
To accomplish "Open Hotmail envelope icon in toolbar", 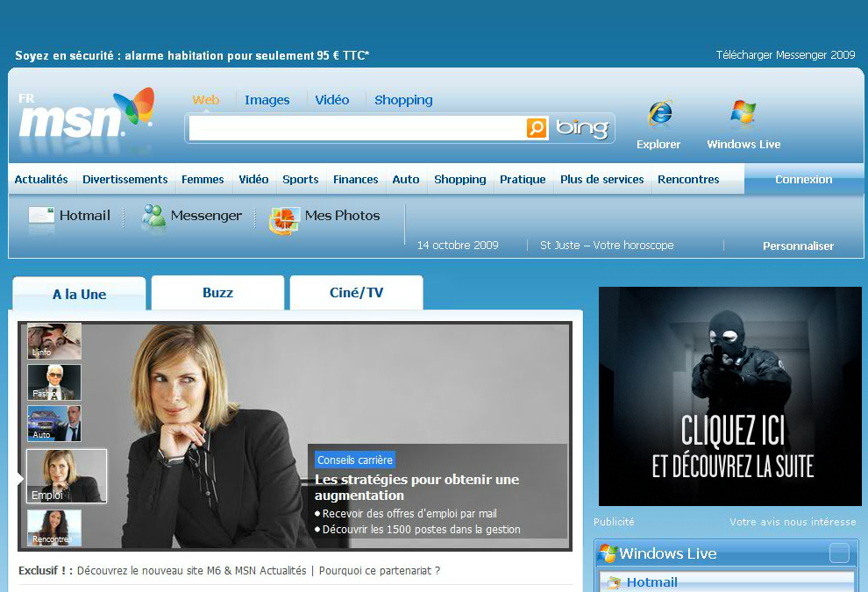I will click(41, 216).
